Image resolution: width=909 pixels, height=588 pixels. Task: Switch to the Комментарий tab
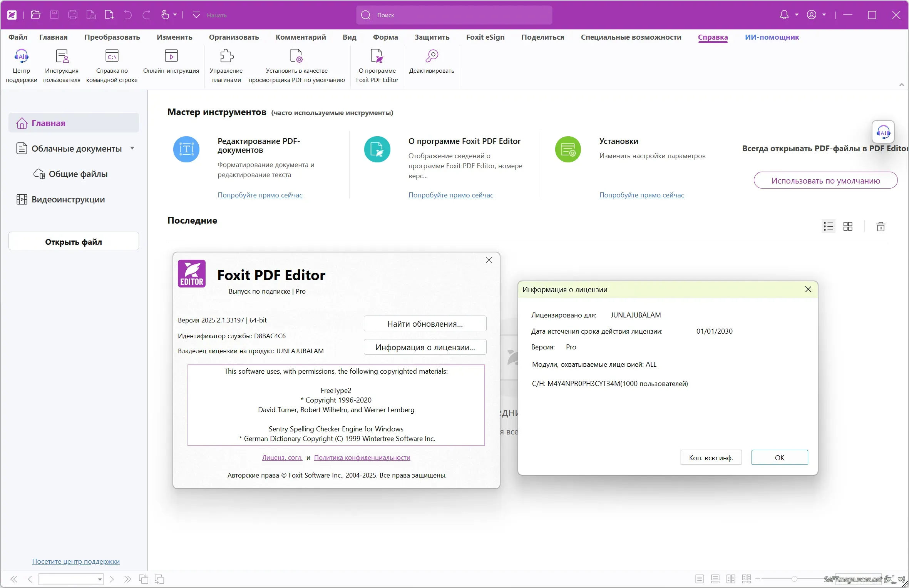click(300, 37)
